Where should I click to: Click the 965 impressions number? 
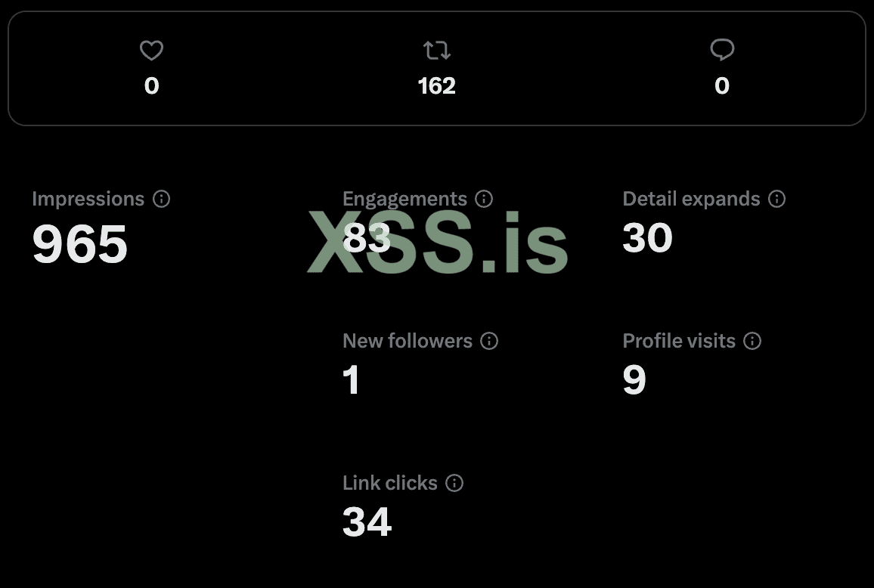[80, 244]
